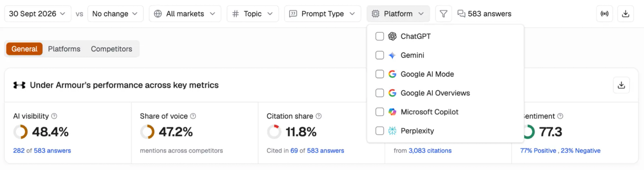
Task: Open the 30 Sept 2026 date dropdown
Action: pyautogui.click(x=38, y=14)
